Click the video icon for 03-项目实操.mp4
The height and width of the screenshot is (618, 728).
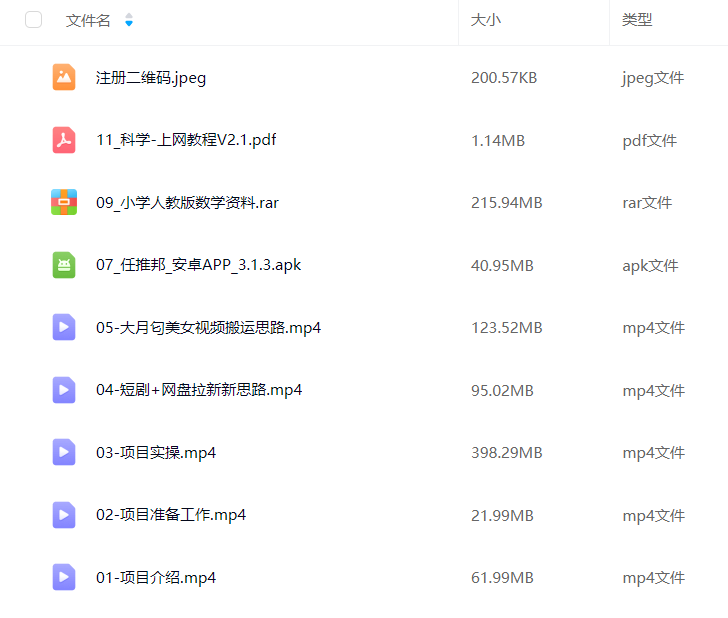click(64, 452)
